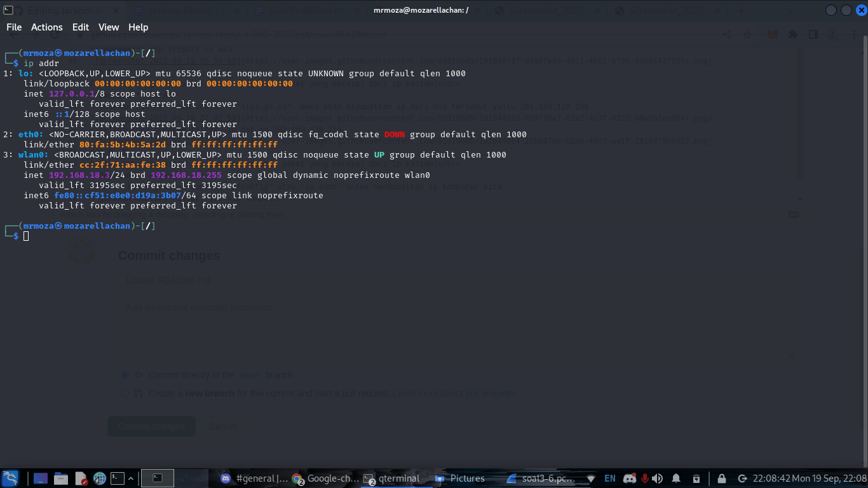Open the text editor launcher in the taskbar
This screenshot has width=868, height=488.
pyautogui.click(x=80, y=478)
